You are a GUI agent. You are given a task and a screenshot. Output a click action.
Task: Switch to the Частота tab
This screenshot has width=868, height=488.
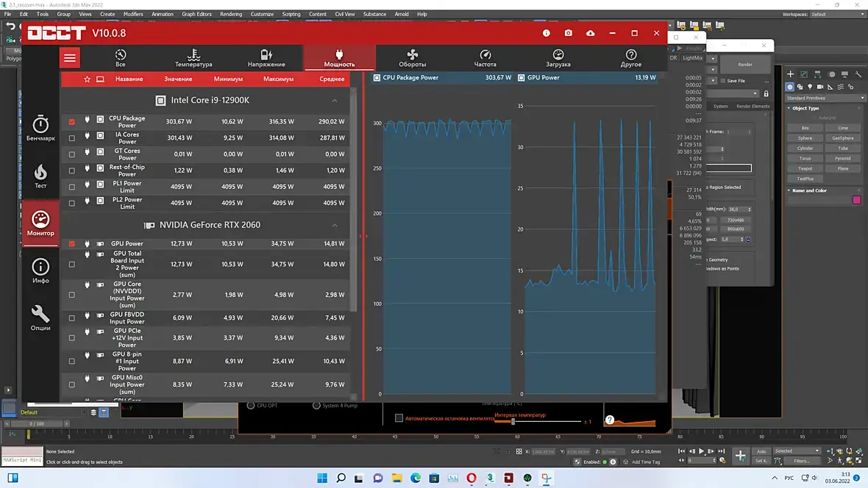[x=485, y=57]
